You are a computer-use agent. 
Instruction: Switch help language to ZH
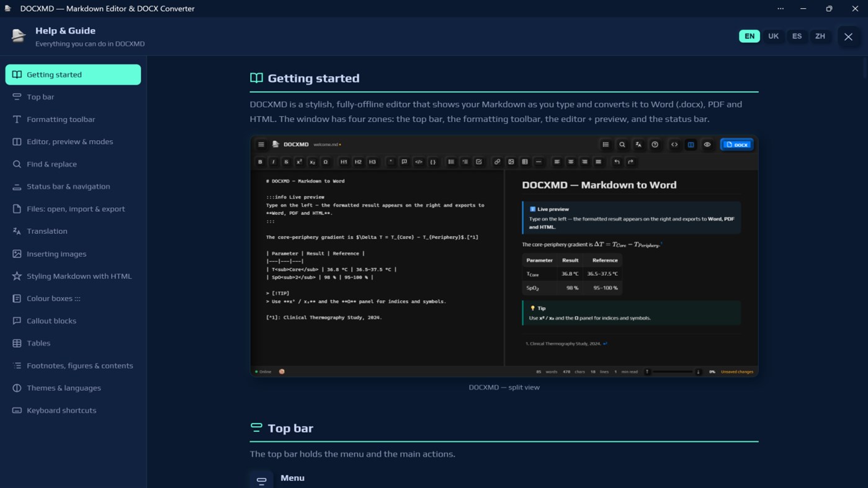[820, 36]
